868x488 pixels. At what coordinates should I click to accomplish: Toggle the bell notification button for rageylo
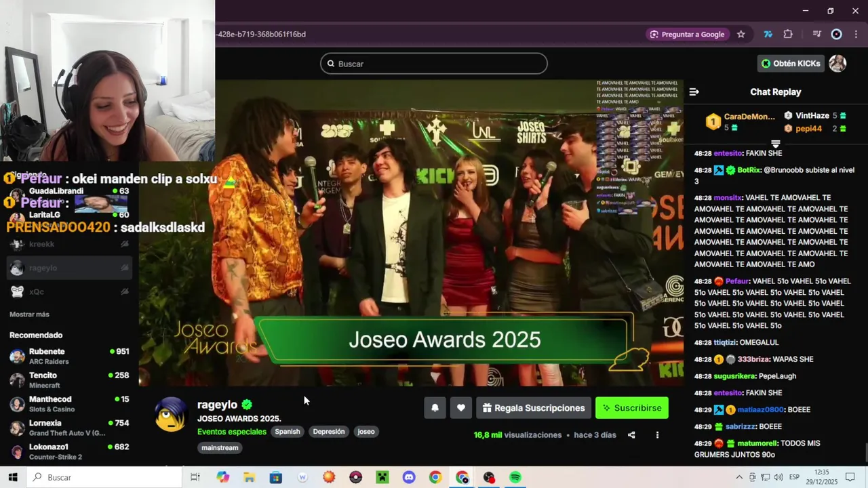pyautogui.click(x=435, y=408)
